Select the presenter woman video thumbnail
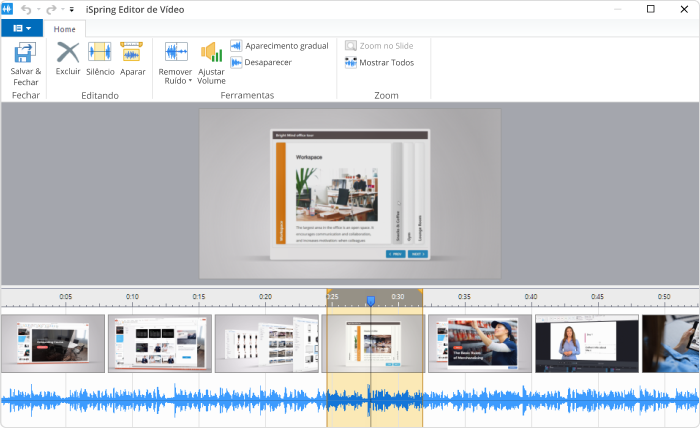 587,343
